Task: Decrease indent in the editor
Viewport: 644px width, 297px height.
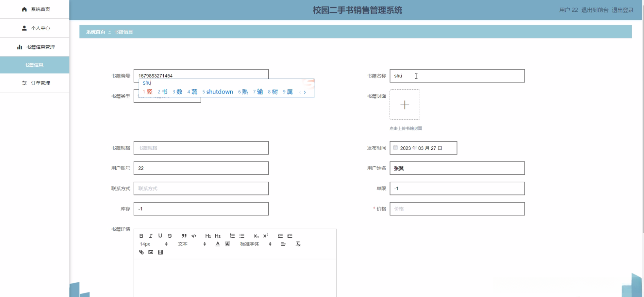Action: [280, 236]
